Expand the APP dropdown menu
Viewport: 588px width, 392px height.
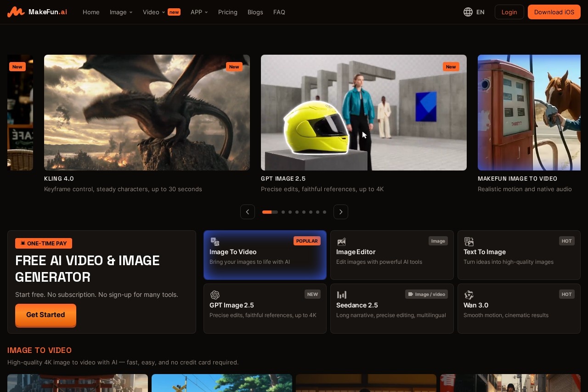click(x=199, y=12)
